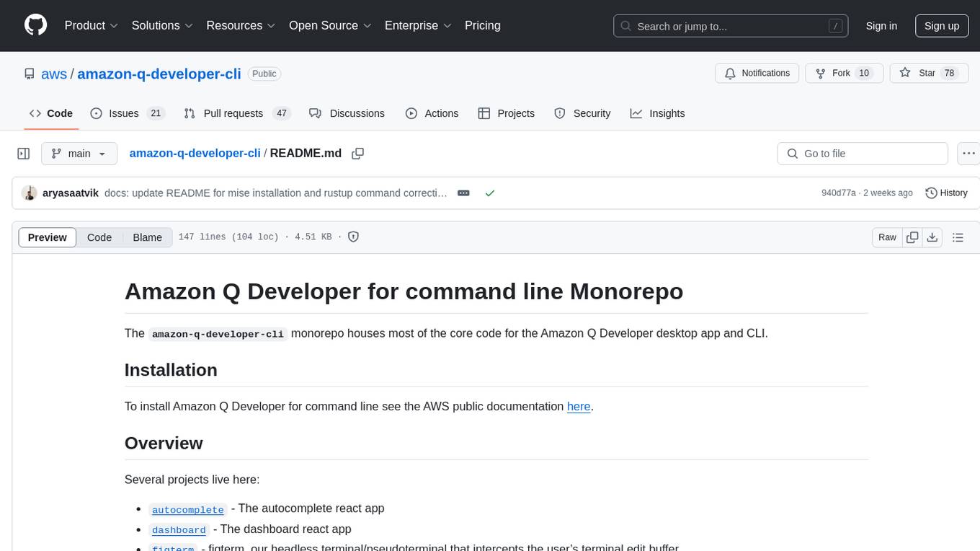This screenshot has height=551, width=980.
Task: Open the Discussions tab
Action: click(347, 113)
